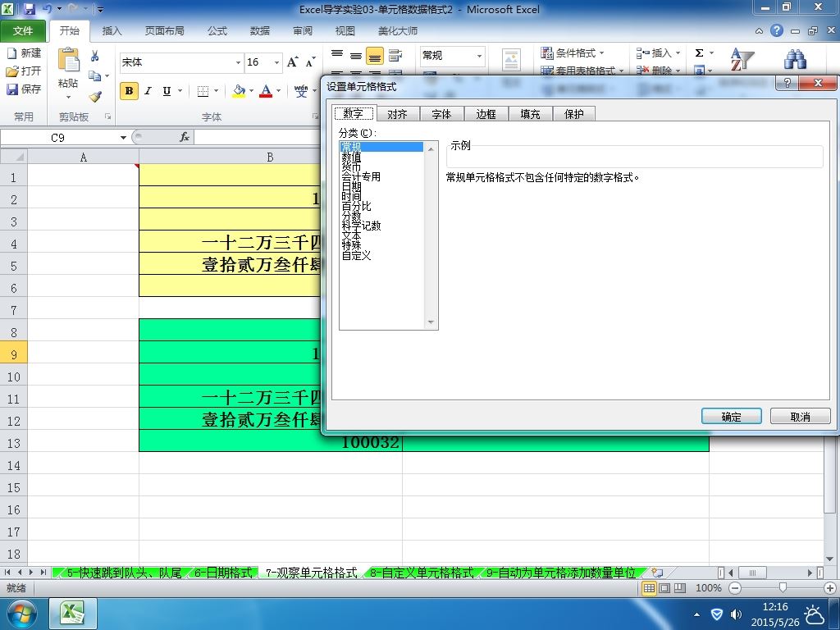Image resolution: width=840 pixels, height=630 pixels.
Task: Click the Wrap Text icon
Action: (x=395, y=55)
